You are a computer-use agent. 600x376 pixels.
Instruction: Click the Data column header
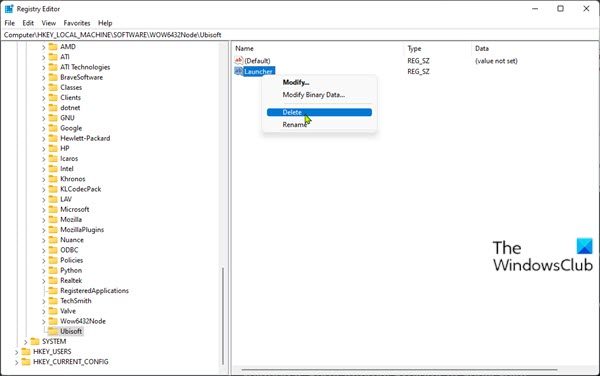point(482,49)
